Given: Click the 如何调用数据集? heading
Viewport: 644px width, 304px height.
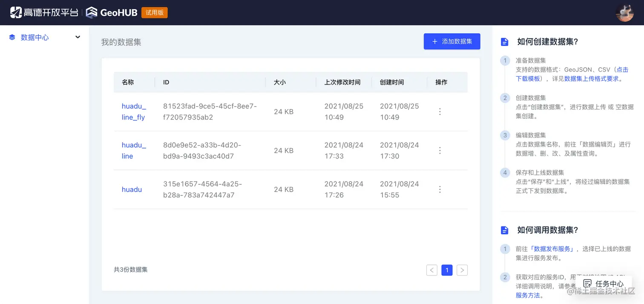Looking at the screenshot, I should click(547, 230).
